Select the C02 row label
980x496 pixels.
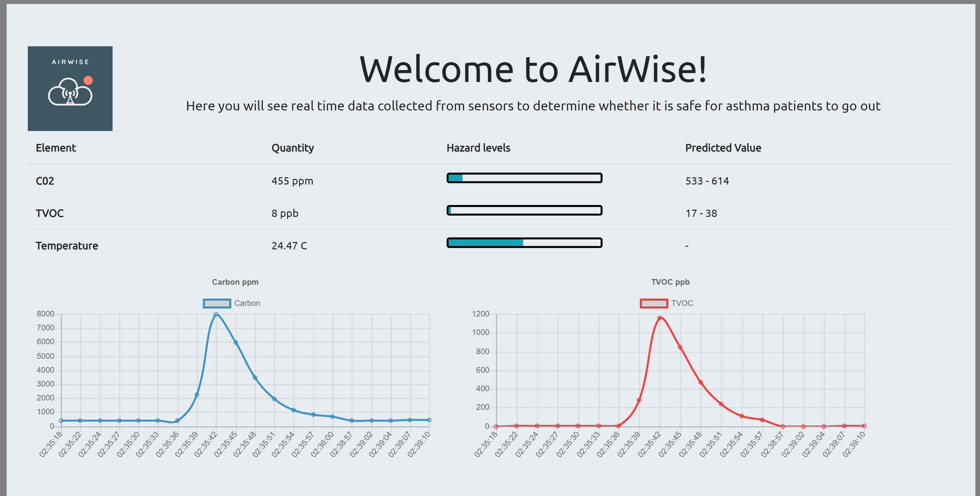pos(45,181)
